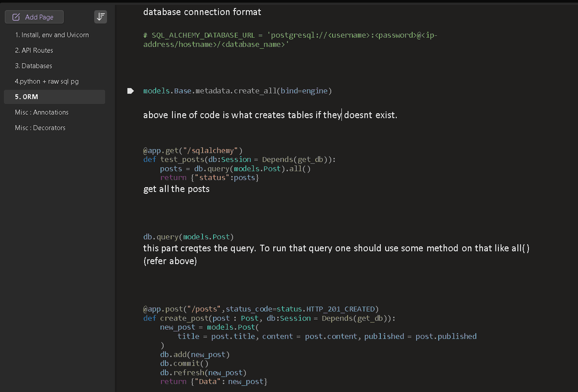Image resolution: width=578 pixels, height=392 pixels.
Task: Select the 5. ORM page
Action: pos(54,96)
